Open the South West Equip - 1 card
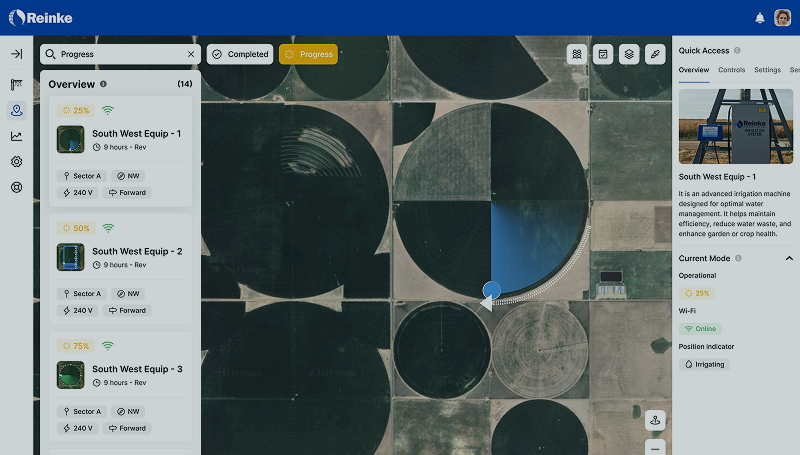The image size is (800, 455). click(120, 151)
